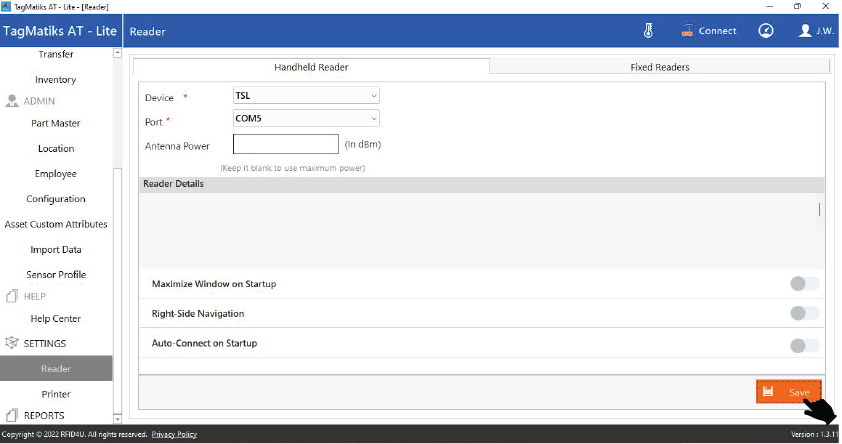Enable Maximize Window on Startup toggle
This screenshot has height=444, width=842.
coord(804,284)
